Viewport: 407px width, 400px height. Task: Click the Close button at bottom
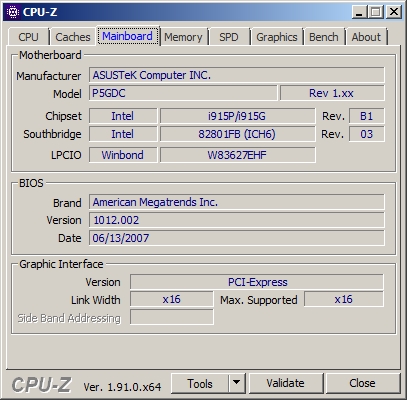point(362,383)
